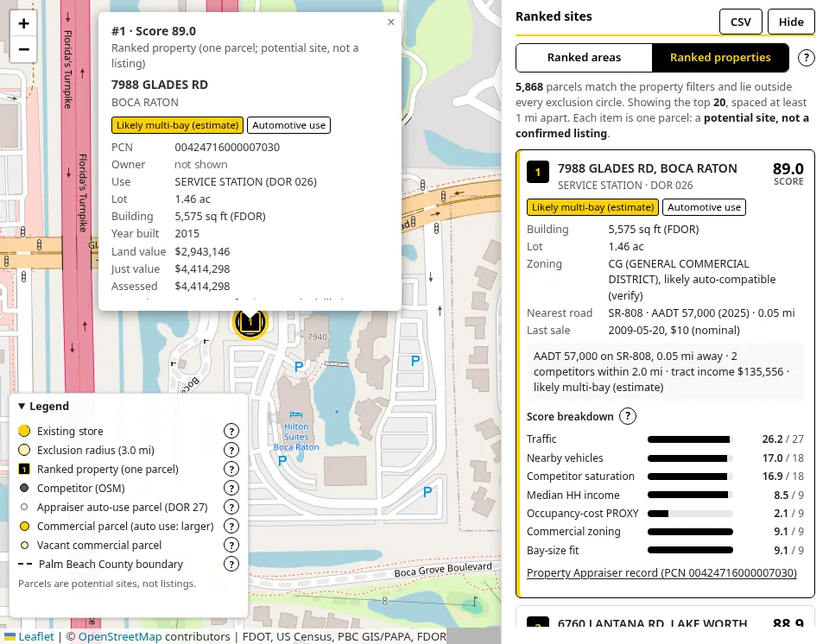Zoom out of the map
The height and width of the screenshot is (644, 829).
pos(23,49)
